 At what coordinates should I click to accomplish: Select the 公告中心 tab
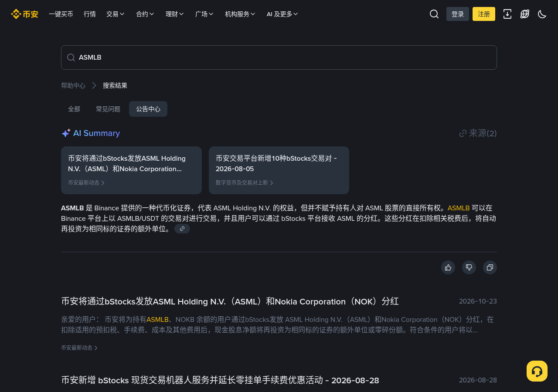click(x=148, y=109)
